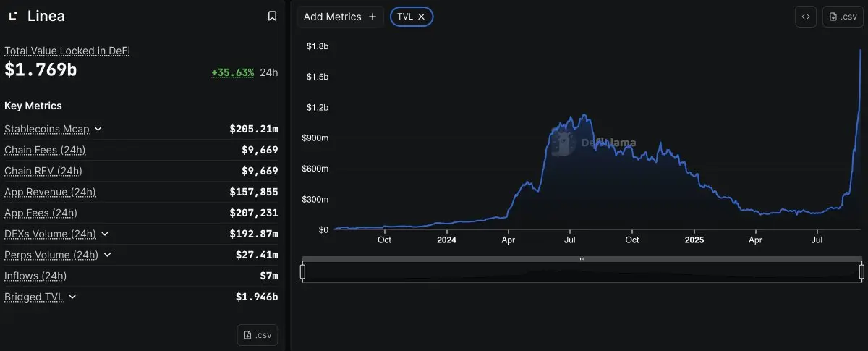Expand the Perps Volume (24h) row
Viewport: 868px width, 351px height.
click(107, 255)
